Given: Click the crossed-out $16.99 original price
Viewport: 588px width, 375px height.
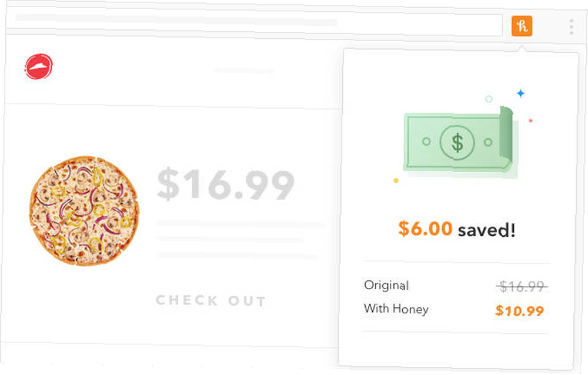Looking at the screenshot, I should pos(522,286).
